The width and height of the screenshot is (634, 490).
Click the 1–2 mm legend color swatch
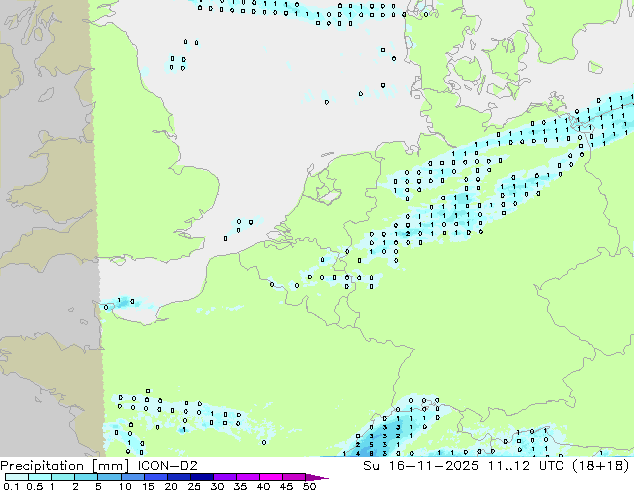coord(63,477)
